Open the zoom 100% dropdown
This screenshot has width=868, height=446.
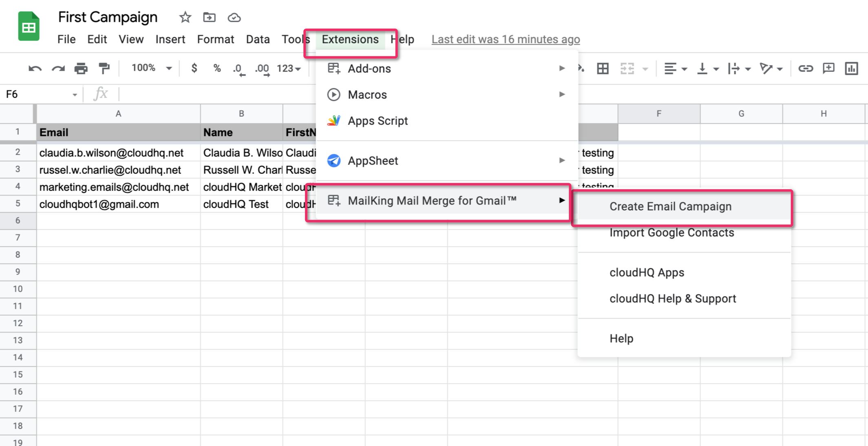pyautogui.click(x=151, y=68)
